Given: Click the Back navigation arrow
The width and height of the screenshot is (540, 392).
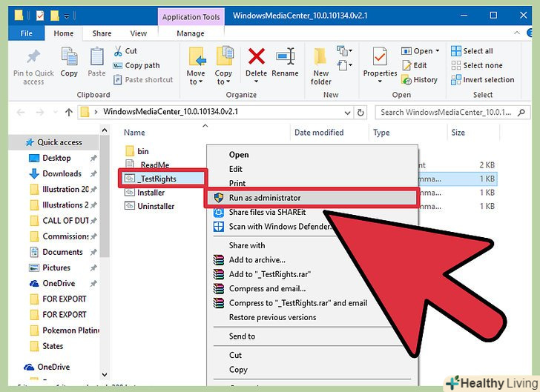Looking at the screenshot, I should 21,112.
